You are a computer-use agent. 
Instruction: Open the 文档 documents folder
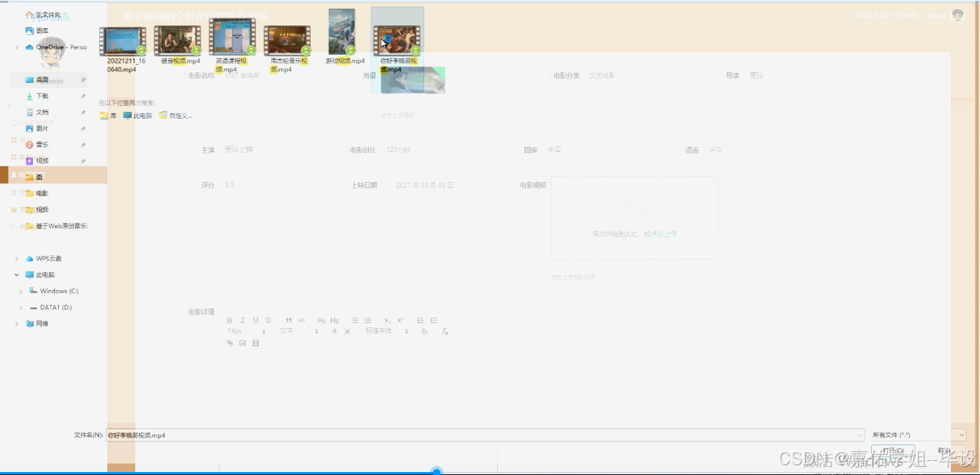[37, 112]
